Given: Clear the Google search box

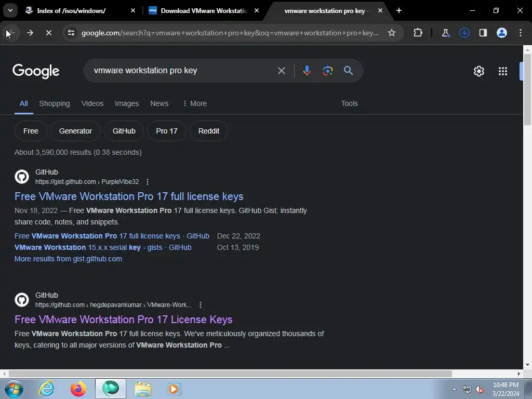Looking at the screenshot, I should 281,71.
